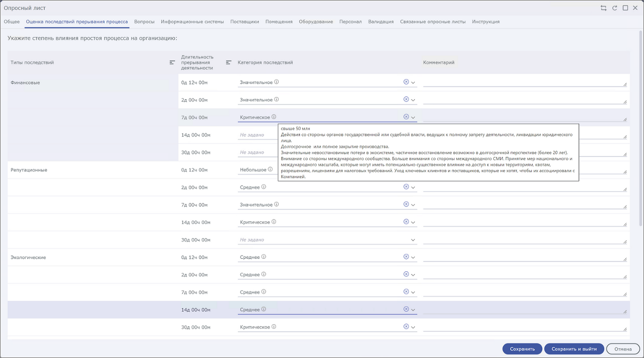Screen dimensions: 644x358
Task: Click sort icon in "Длительность прерывания деятельности" header
Action: 229,63
